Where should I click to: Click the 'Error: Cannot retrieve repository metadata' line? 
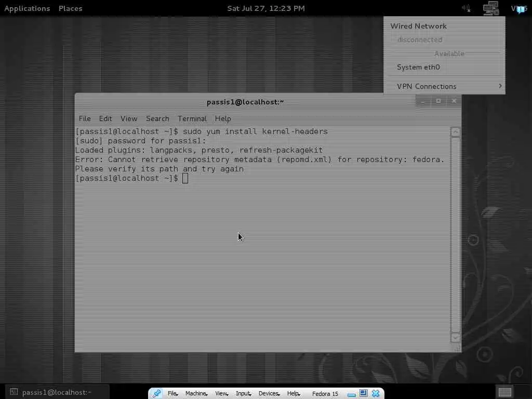[260, 159]
